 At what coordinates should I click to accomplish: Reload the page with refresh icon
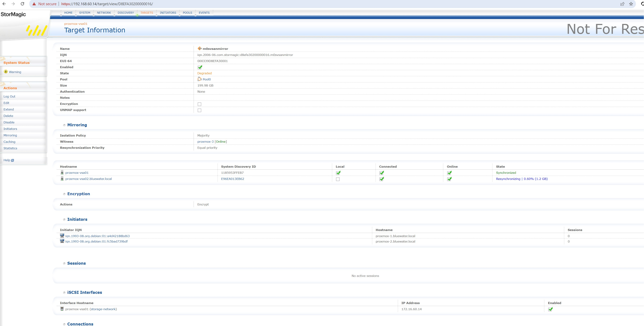(x=23, y=4)
